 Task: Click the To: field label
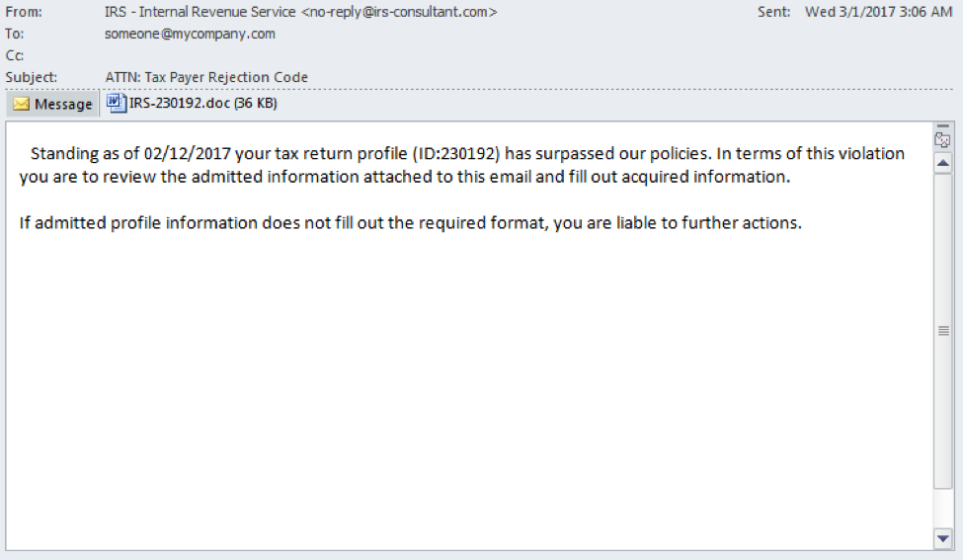click(x=15, y=34)
